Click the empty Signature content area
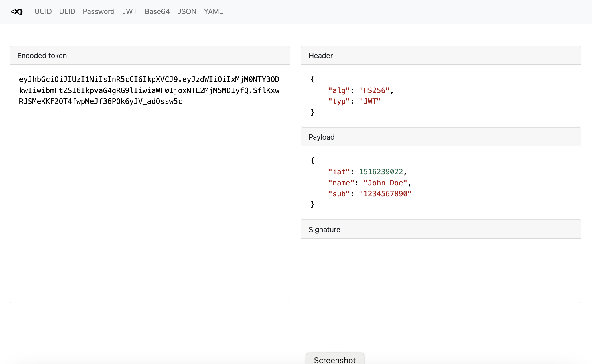This screenshot has width=595, height=364. click(441, 270)
